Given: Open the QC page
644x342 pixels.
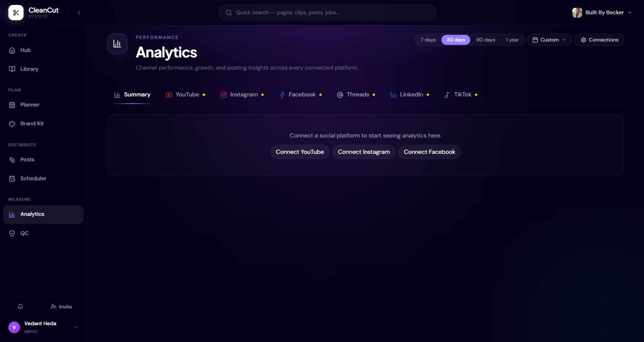Looking at the screenshot, I should pos(43,233).
